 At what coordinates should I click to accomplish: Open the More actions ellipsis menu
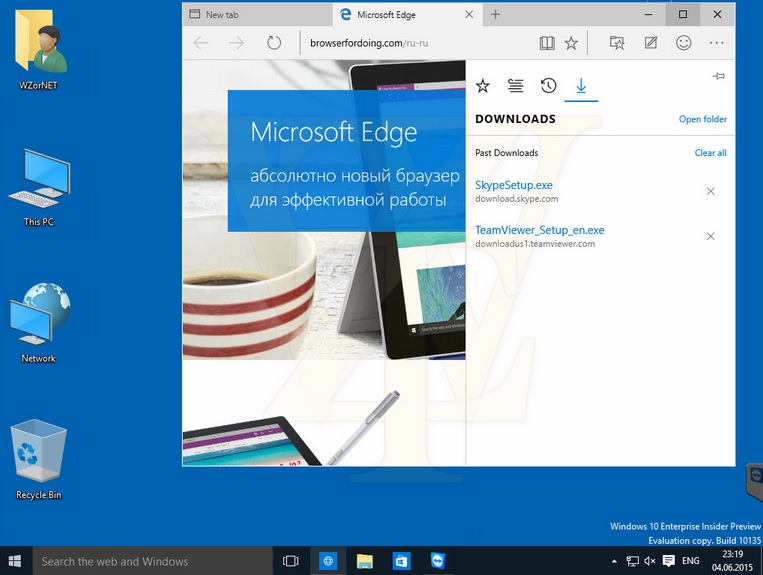[x=716, y=43]
